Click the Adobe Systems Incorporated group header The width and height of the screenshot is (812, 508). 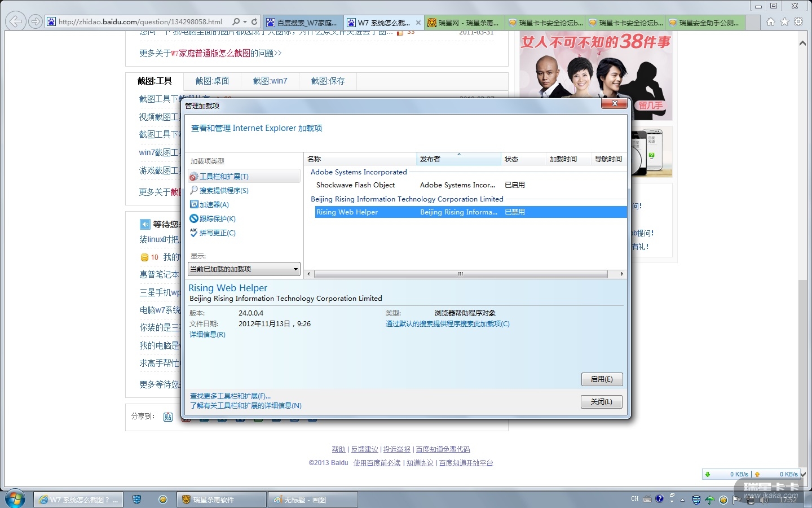359,172
